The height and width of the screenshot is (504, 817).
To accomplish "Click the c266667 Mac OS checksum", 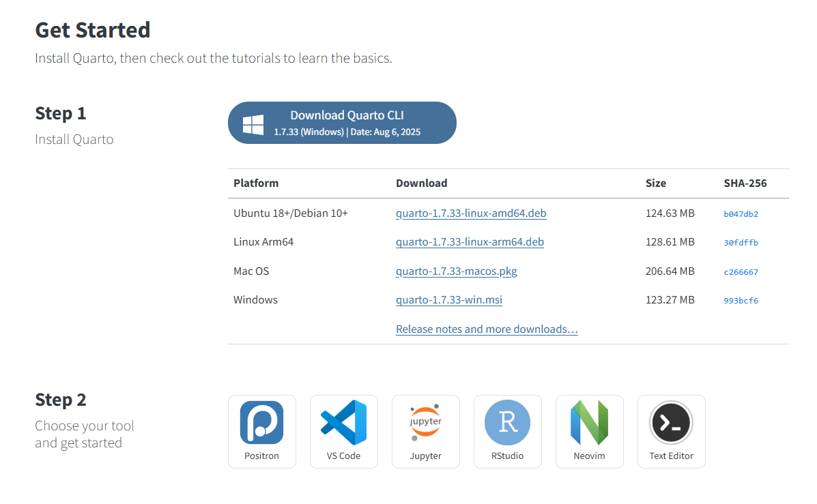I will [x=741, y=272].
